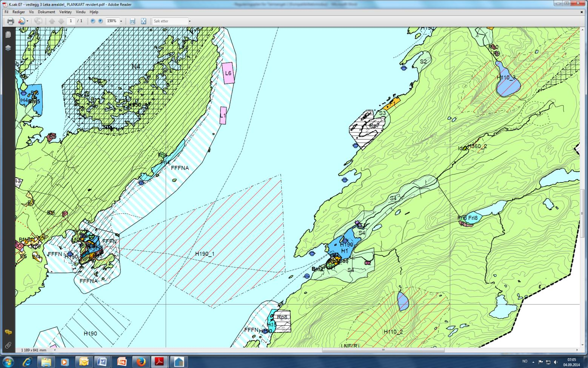Click the 150% zoom level field
588x368 pixels.
tap(112, 21)
